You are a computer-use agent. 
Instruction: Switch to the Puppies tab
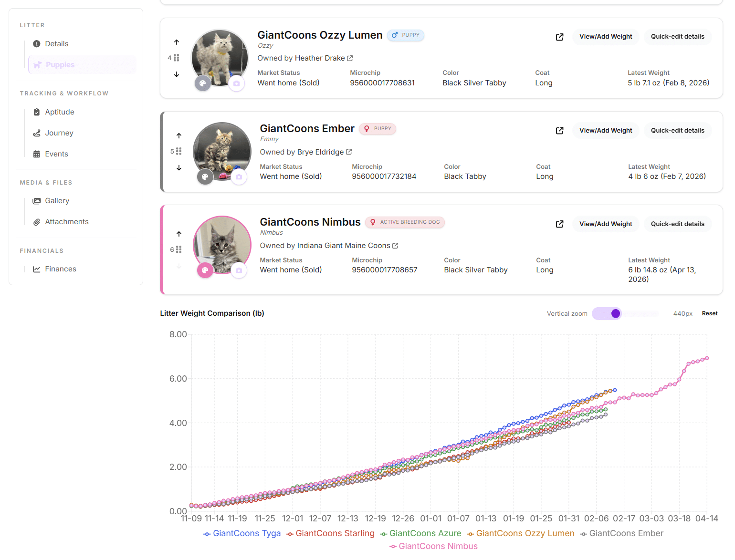59,64
